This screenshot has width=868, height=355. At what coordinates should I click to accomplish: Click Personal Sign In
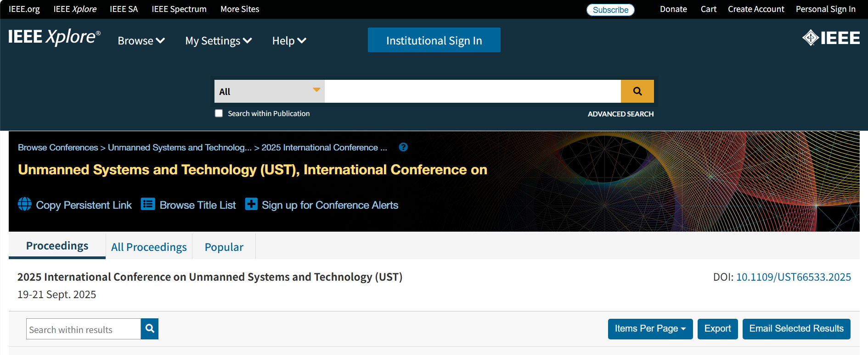[x=826, y=9]
